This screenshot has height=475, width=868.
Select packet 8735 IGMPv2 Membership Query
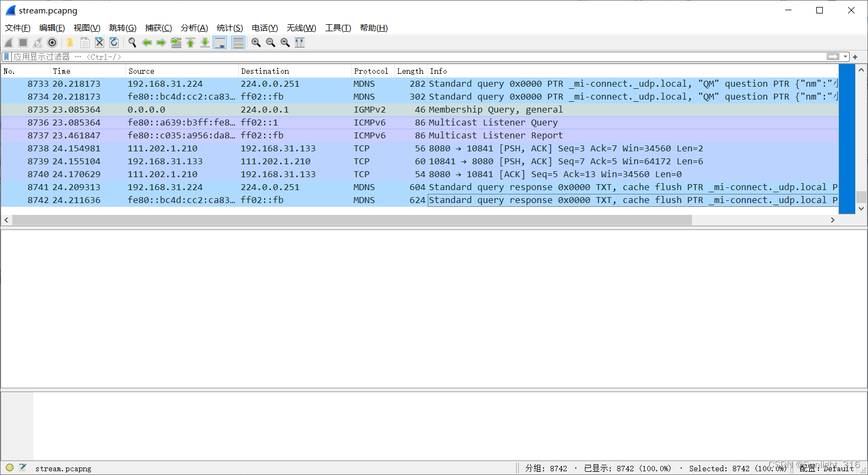420,110
